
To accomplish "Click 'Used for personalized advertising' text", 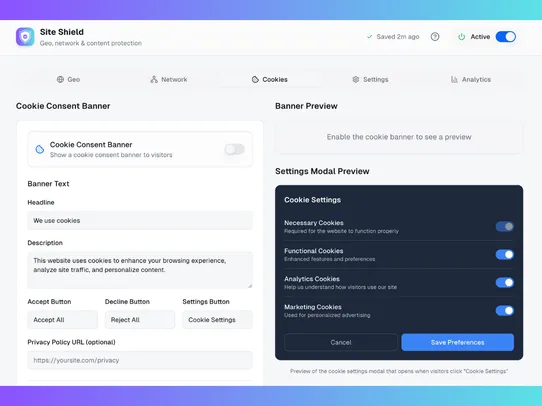I will tap(327, 315).
